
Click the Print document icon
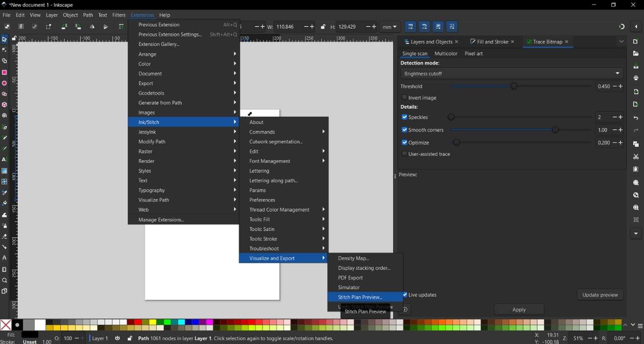pyautogui.click(x=636, y=78)
